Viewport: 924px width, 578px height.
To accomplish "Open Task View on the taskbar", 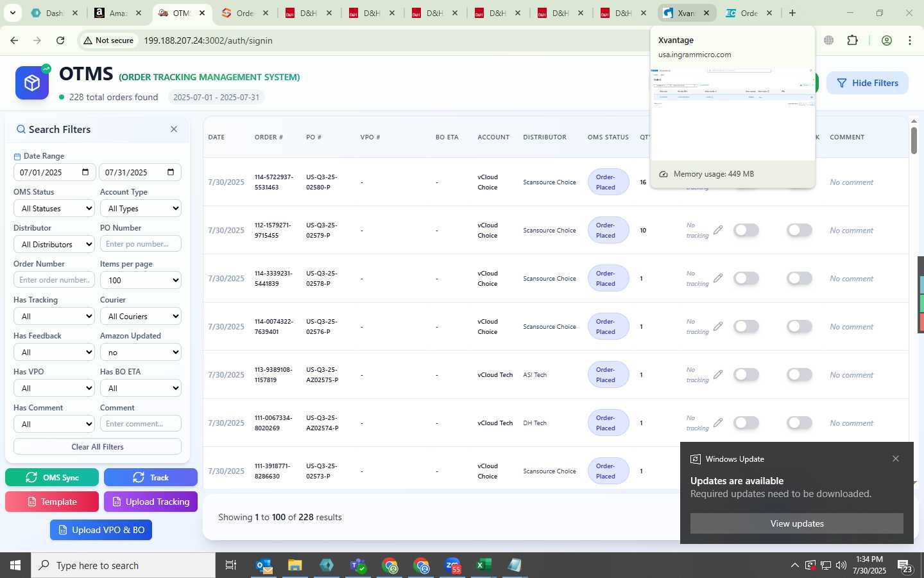I will [231, 565].
